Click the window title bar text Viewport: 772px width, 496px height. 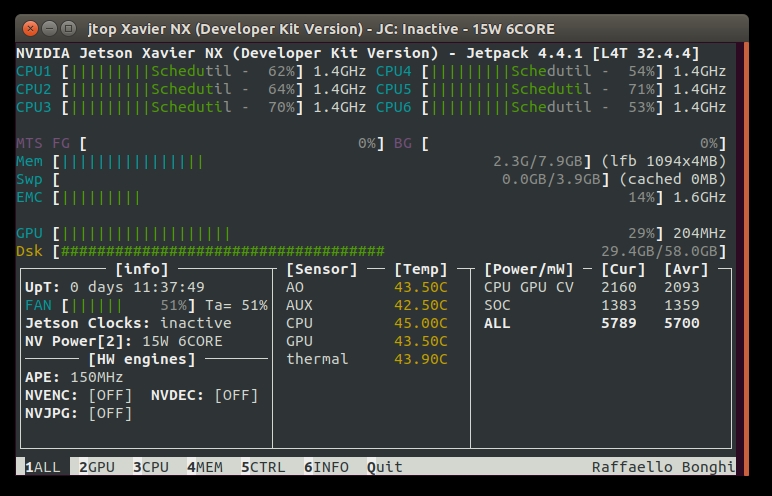(x=321, y=29)
